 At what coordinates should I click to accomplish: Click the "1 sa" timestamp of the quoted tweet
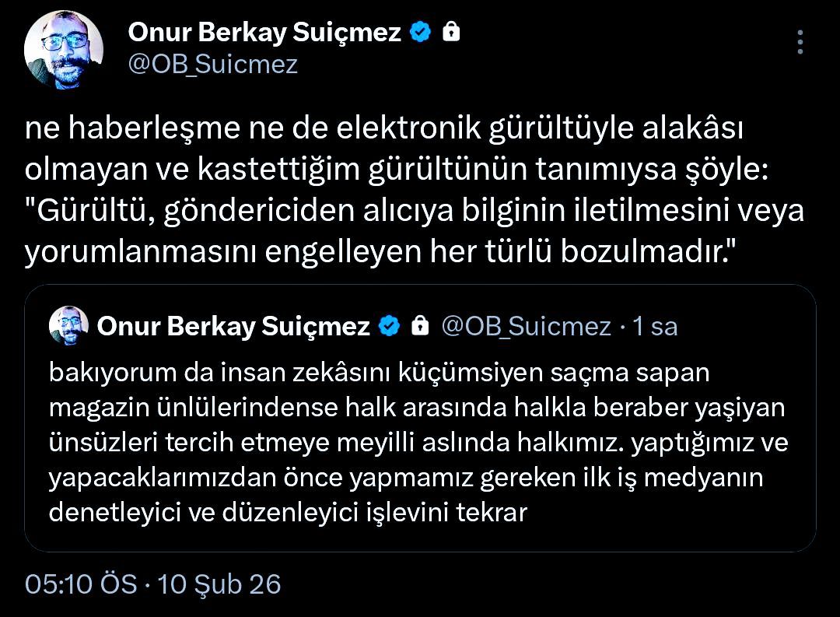[655, 327]
